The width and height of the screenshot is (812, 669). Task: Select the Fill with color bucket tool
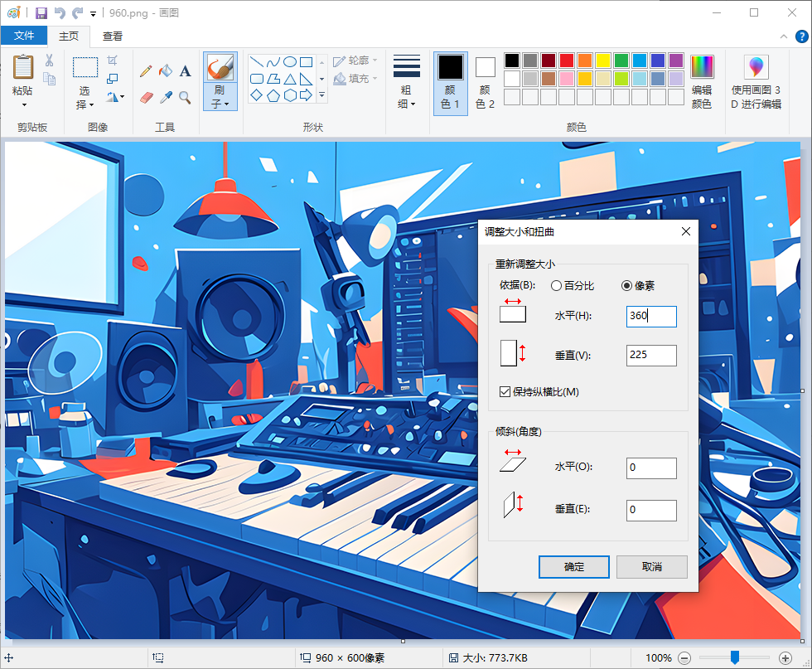point(166,71)
